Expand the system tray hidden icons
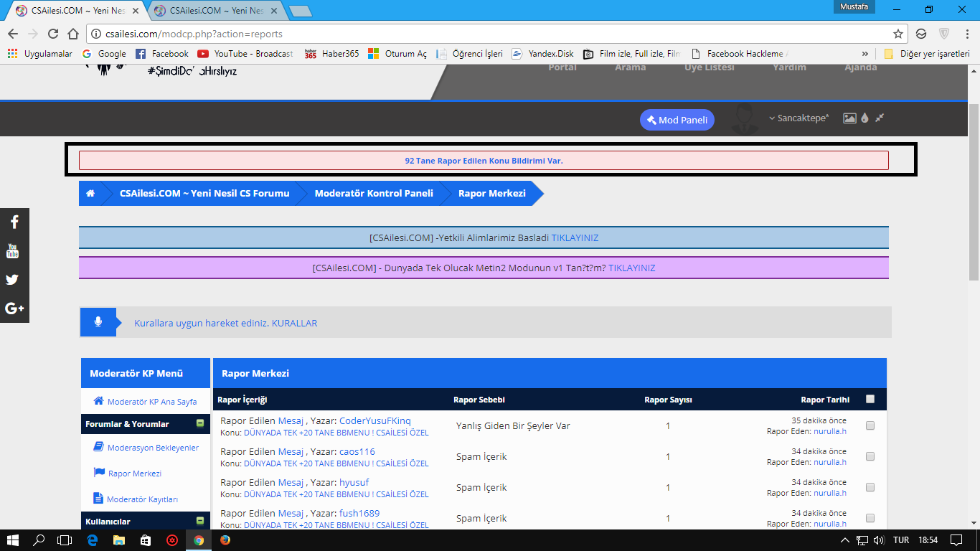980x551 pixels. coord(844,540)
